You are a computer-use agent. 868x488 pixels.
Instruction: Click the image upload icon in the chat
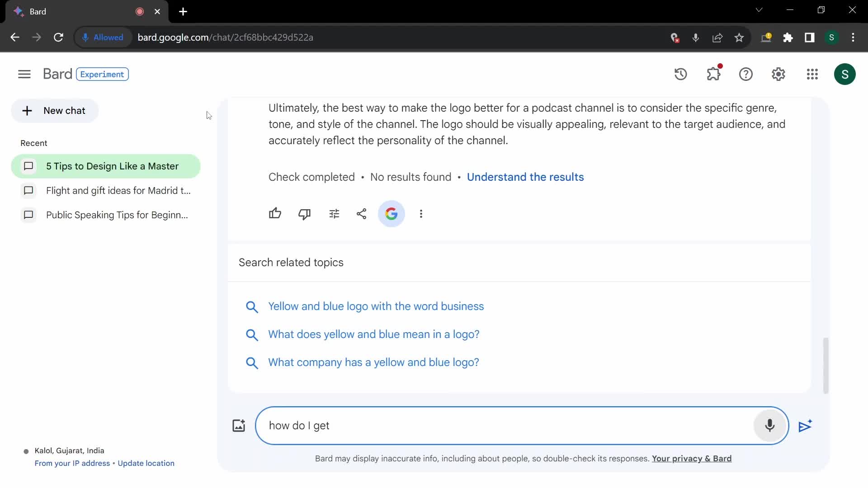click(238, 425)
